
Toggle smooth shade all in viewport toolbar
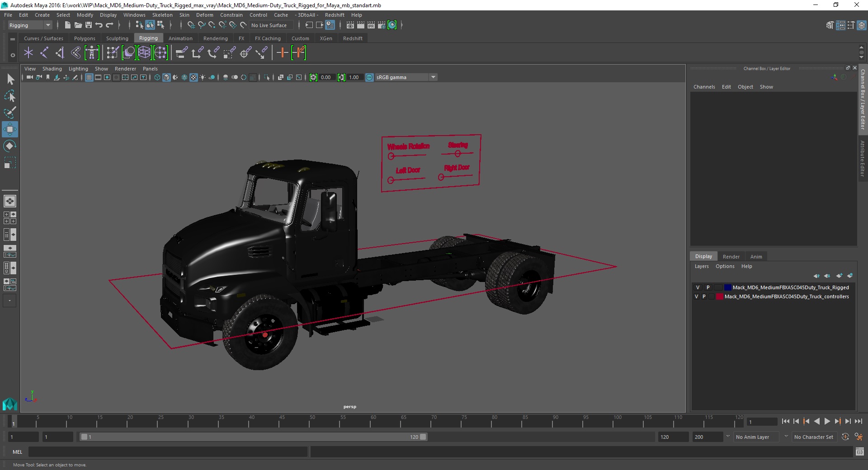[166, 77]
